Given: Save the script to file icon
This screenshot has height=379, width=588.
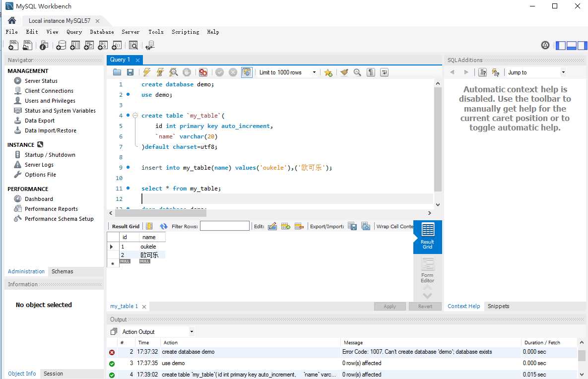Looking at the screenshot, I should [x=130, y=72].
